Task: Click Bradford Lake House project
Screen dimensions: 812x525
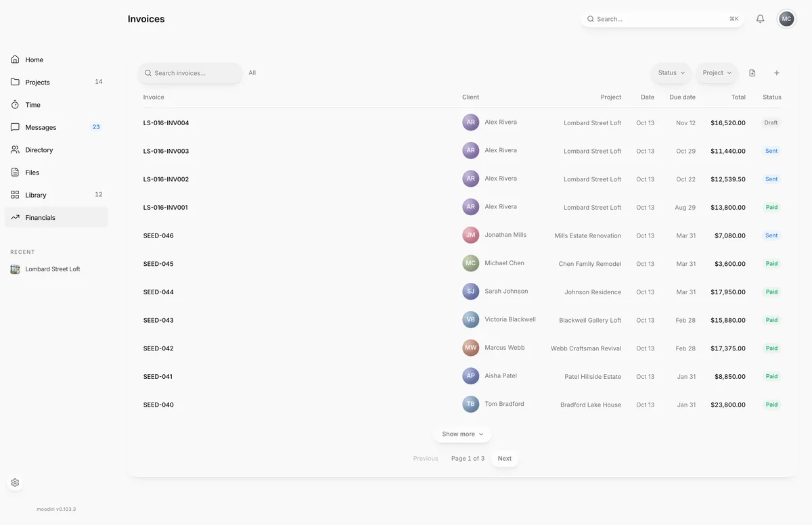Action: pos(591,405)
